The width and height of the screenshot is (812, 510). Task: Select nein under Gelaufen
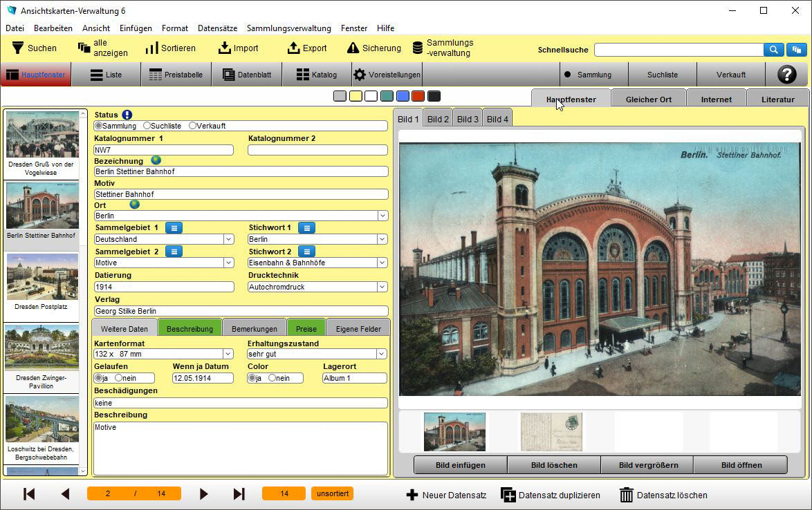click(x=118, y=378)
